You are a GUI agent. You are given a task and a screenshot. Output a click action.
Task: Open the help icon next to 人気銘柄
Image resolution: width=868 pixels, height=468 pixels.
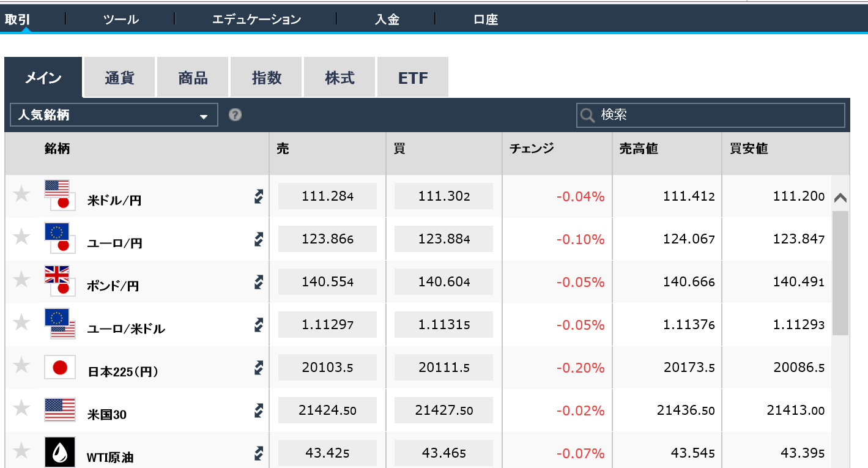coord(234,114)
